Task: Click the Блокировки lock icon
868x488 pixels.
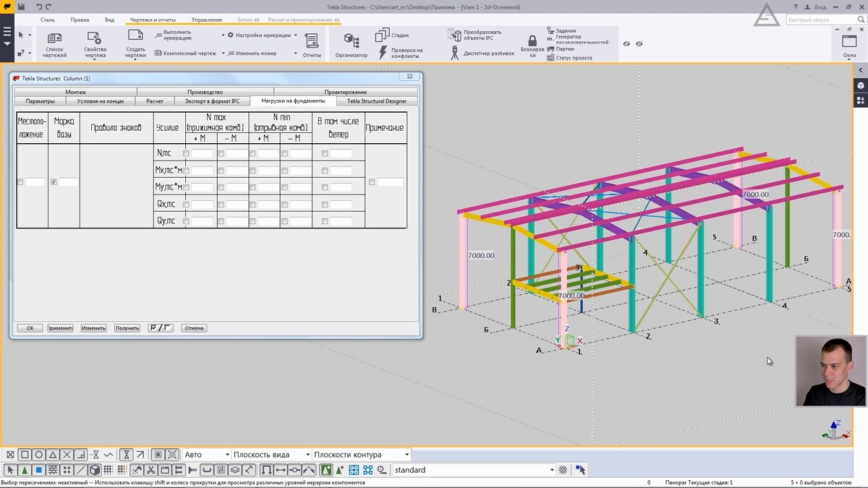Action: point(532,42)
